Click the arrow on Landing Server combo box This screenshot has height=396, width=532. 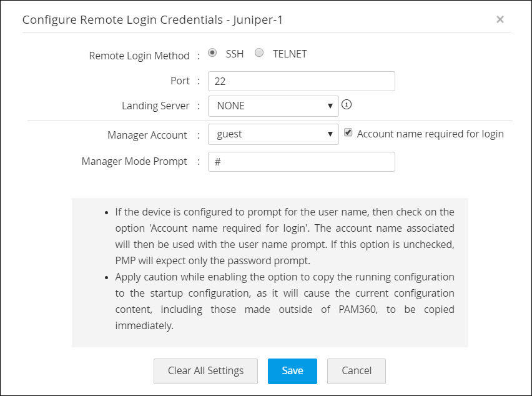point(330,106)
